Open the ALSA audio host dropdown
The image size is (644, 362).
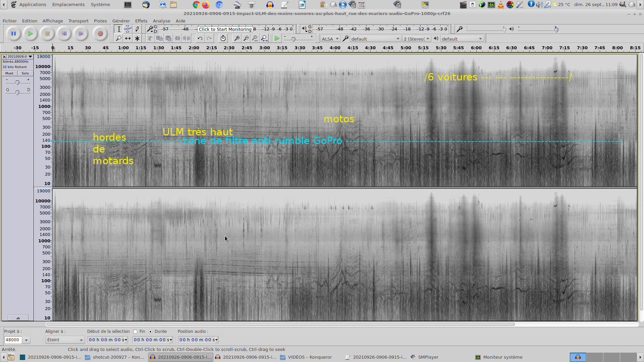(330, 39)
